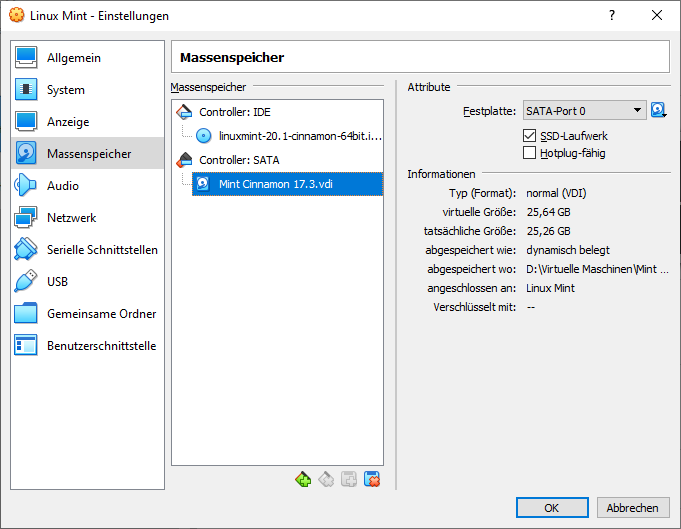
Task: Click the value dynamisch belegt
Action: point(568,250)
